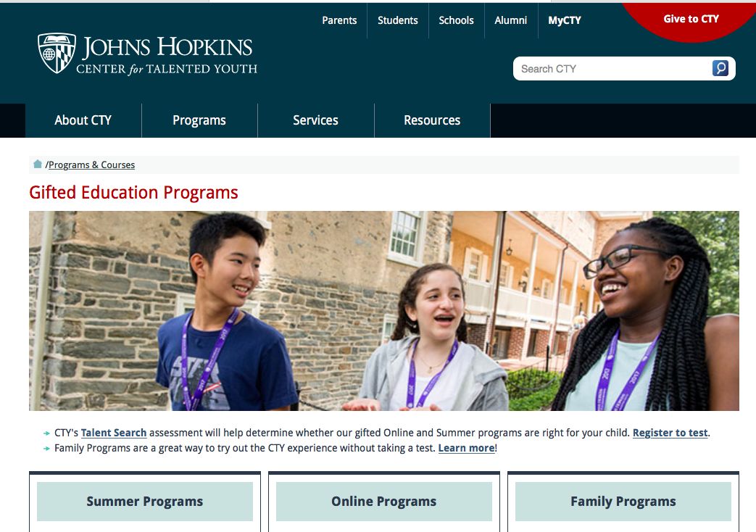Open the Programs navigation menu

(x=199, y=120)
